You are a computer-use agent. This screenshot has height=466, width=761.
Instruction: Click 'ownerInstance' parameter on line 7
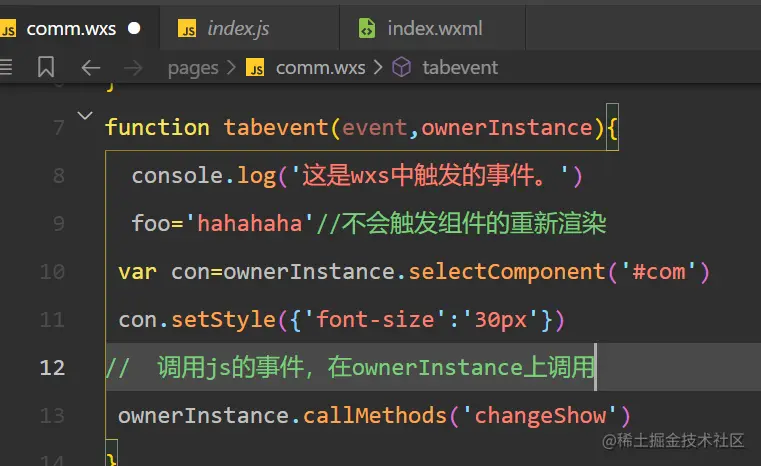pos(507,128)
